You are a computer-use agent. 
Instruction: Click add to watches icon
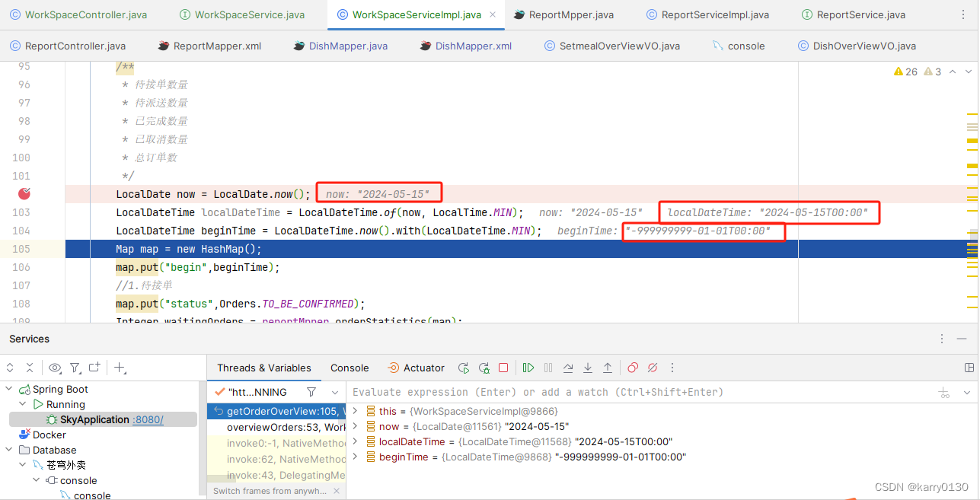(945, 393)
